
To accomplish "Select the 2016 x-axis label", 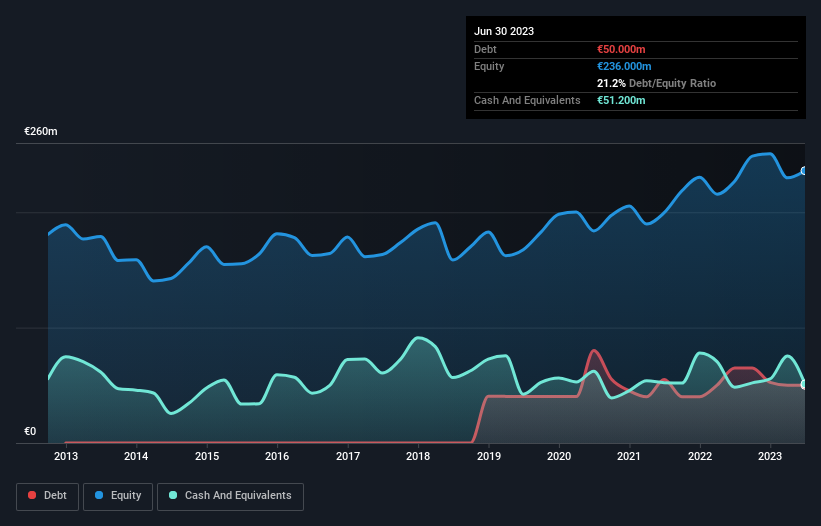I will (x=277, y=457).
